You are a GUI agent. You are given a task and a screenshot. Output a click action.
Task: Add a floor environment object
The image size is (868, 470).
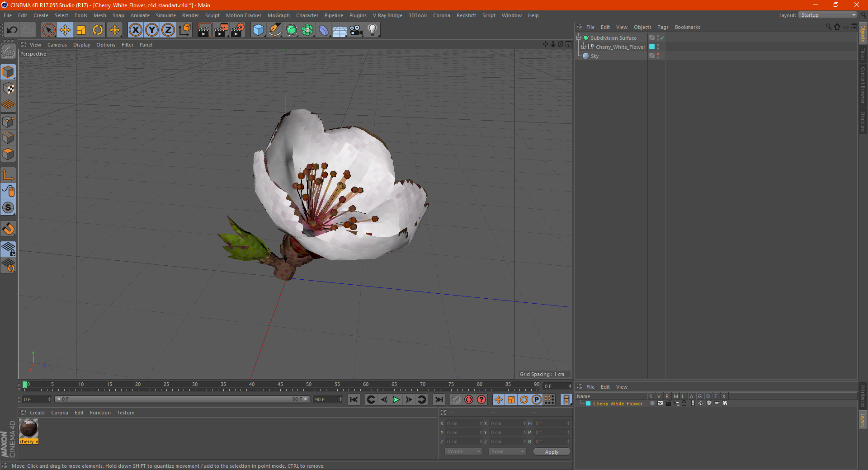pyautogui.click(x=340, y=30)
